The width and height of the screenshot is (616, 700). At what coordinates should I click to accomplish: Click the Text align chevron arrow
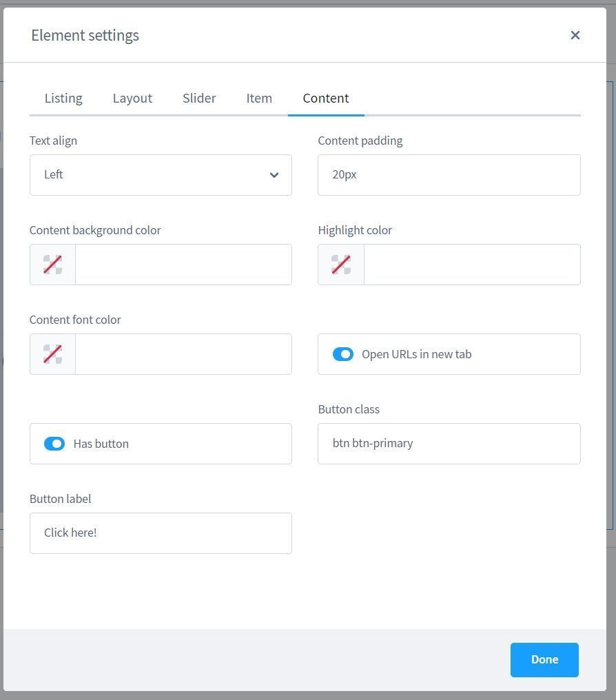pyautogui.click(x=274, y=175)
